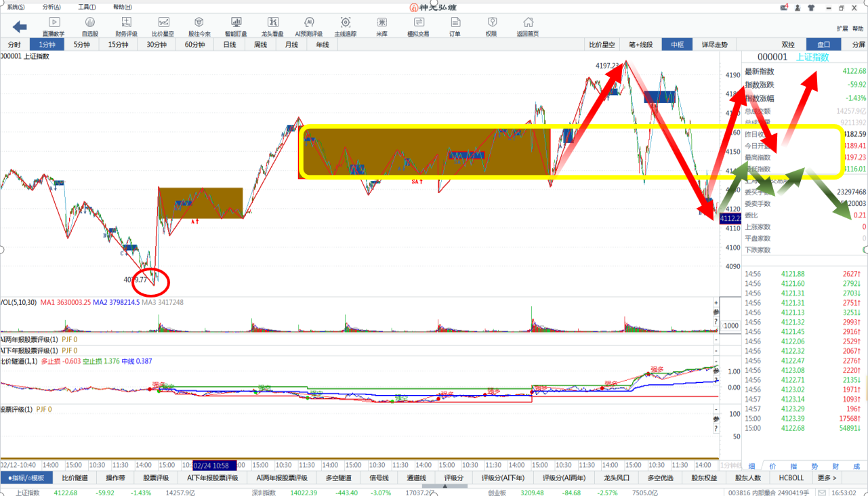
Task: Open the messages envelope icon
Action: click(785, 7)
